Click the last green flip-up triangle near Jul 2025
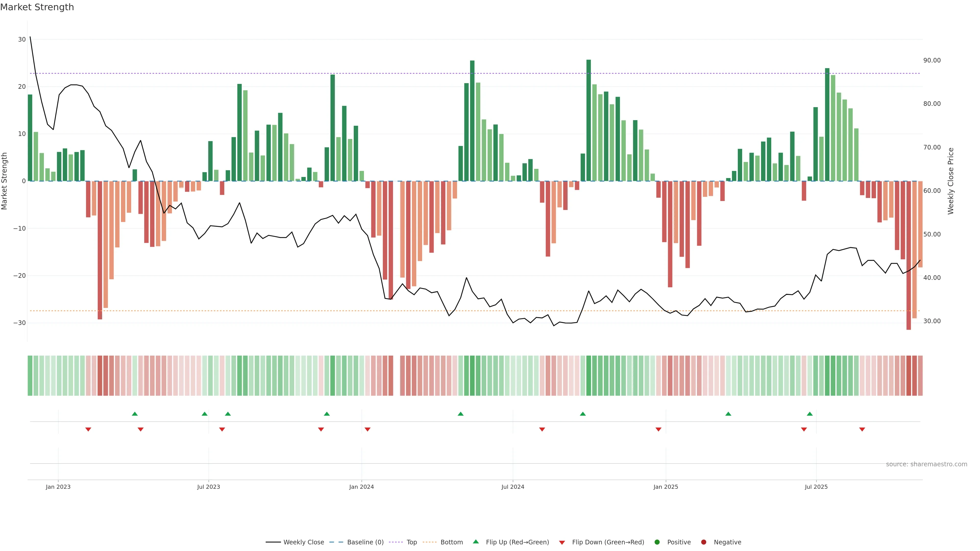 810,414
